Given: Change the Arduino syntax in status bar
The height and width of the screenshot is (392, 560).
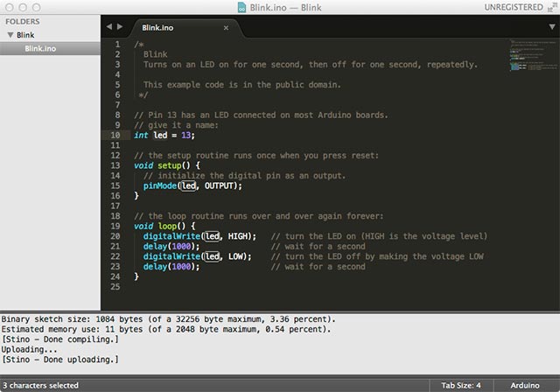Looking at the screenshot, I should [x=525, y=386].
